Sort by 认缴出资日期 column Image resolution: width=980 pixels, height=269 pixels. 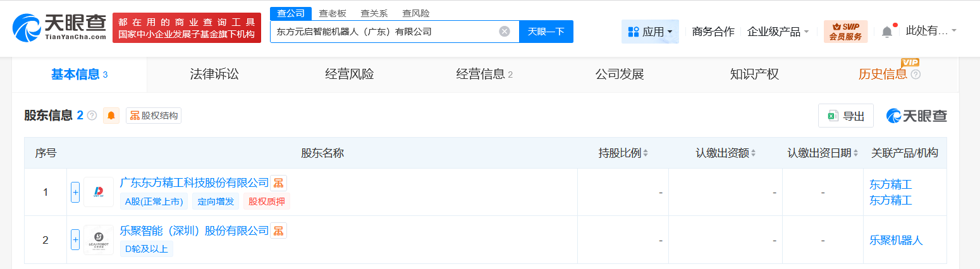point(822,153)
